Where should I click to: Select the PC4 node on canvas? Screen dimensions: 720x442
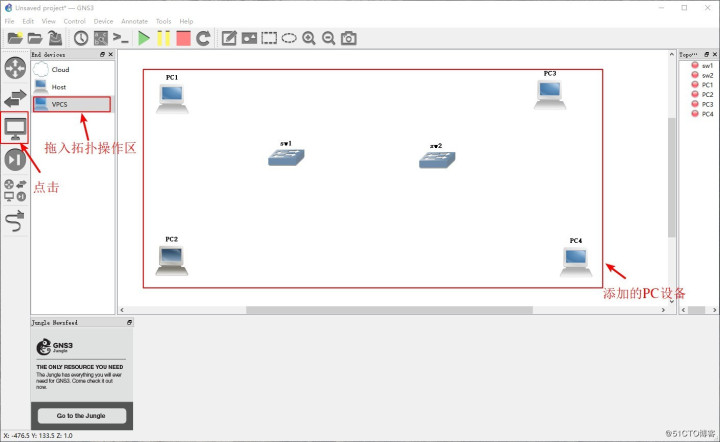pos(576,262)
